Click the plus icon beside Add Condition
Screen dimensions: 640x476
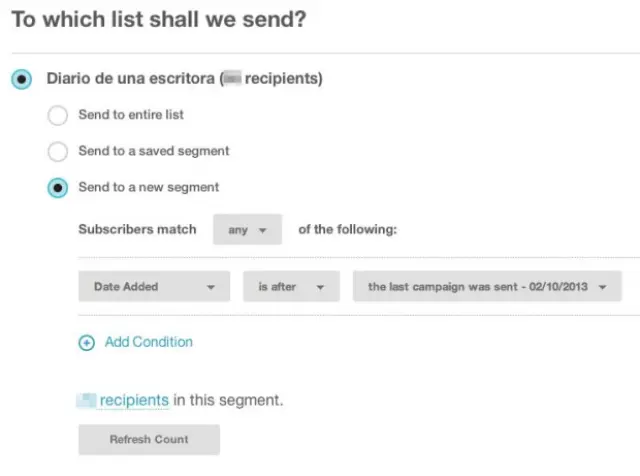87,342
